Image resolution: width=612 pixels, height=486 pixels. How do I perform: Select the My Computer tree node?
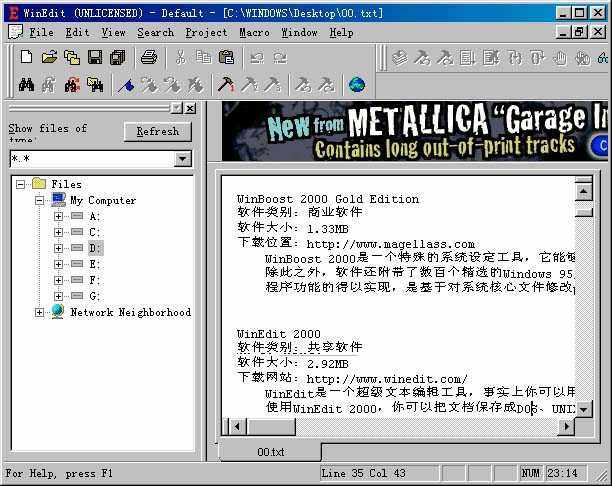pos(102,200)
